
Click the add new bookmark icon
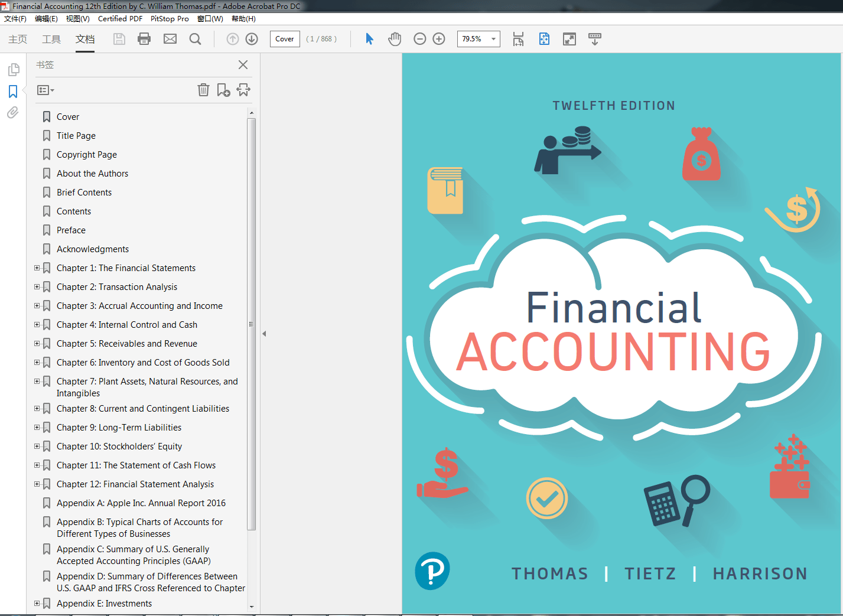[223, 90]
